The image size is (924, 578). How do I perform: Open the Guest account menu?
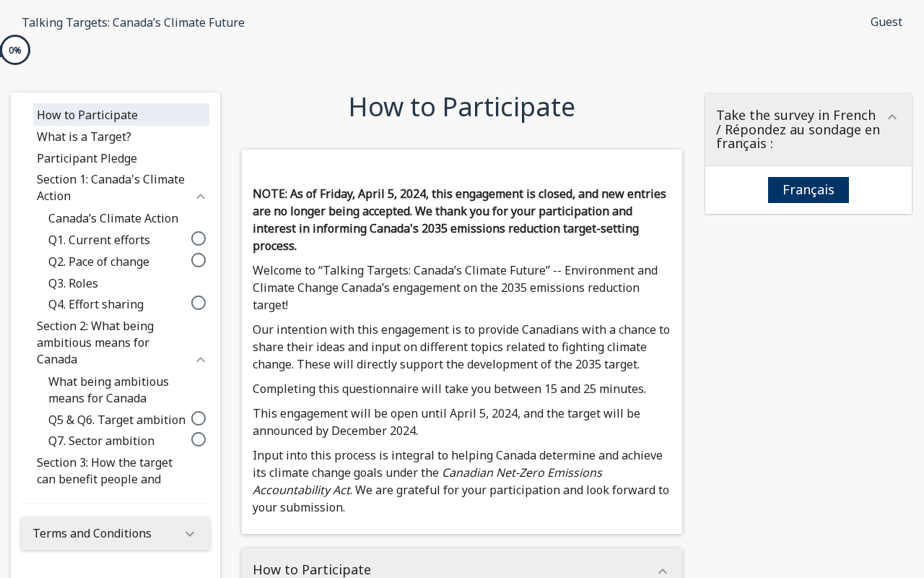tap(886, 22)
